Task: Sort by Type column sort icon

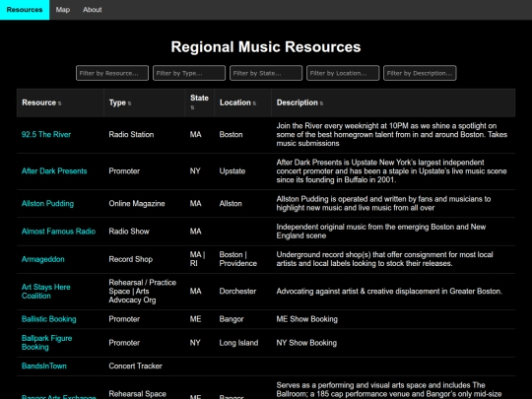Action: coord(129,103)
